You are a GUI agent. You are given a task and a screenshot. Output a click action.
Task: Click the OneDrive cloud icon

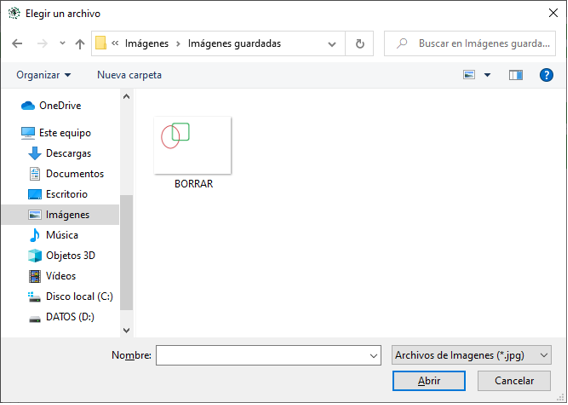28,106
